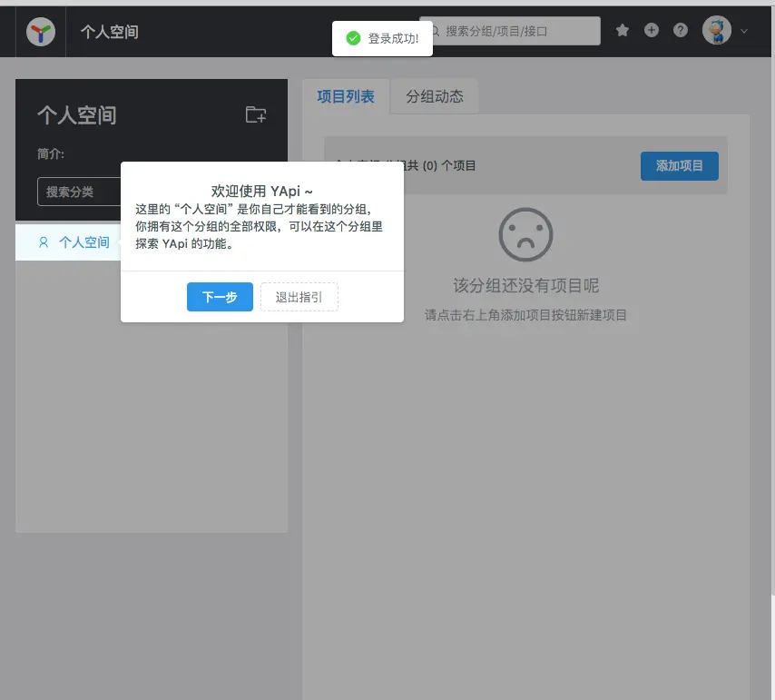775x700 pixels.
Task: Open the help question mark icon
Action: pyautogui.click(x=681, y=30)
